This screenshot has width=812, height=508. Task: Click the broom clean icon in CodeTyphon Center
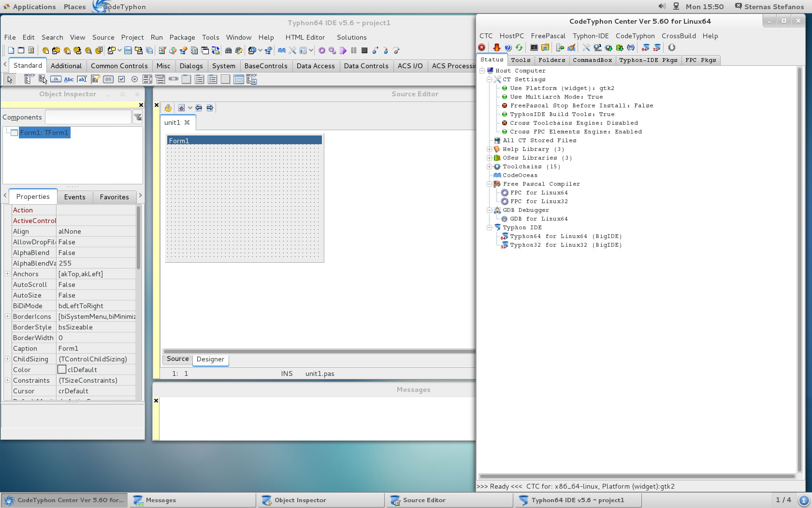(x=571, y=47)
